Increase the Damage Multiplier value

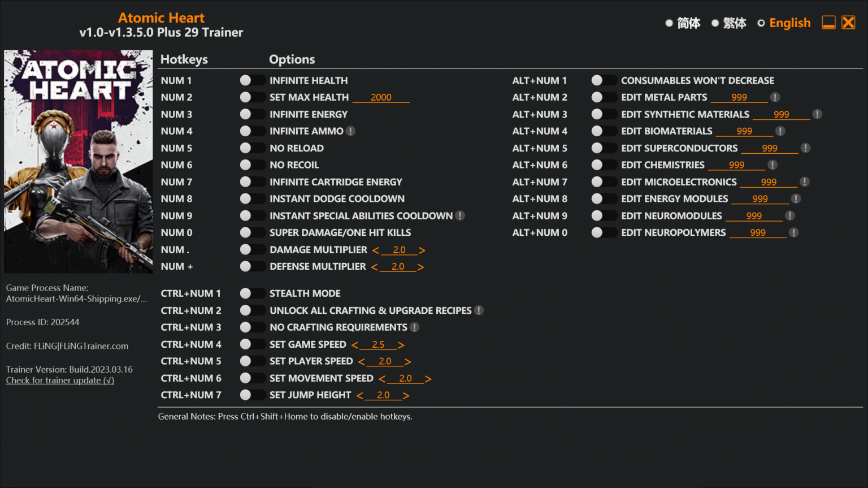(422, 250)
